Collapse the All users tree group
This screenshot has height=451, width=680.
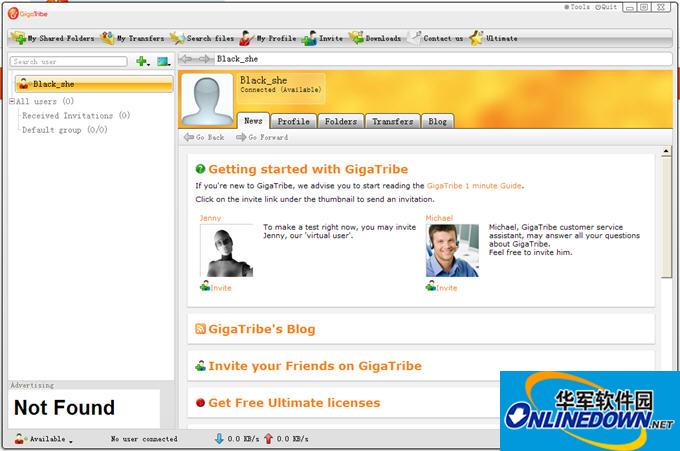pyautogui.click(x=12, y=101)
